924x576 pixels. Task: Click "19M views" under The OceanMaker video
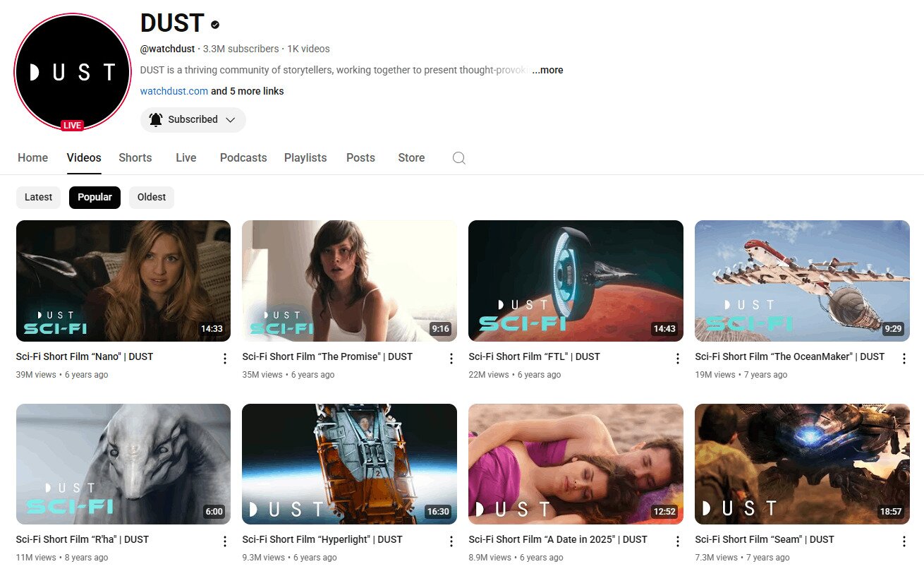pos(715,375)
